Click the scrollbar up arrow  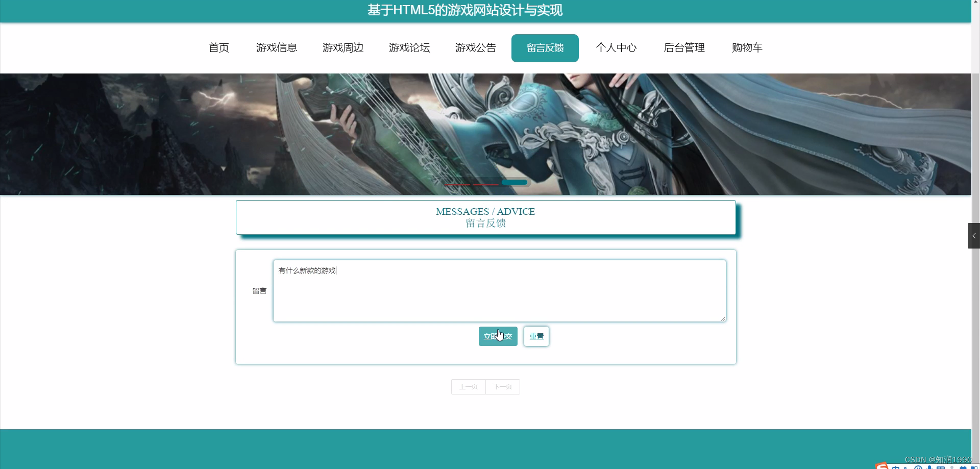(975, 3)
